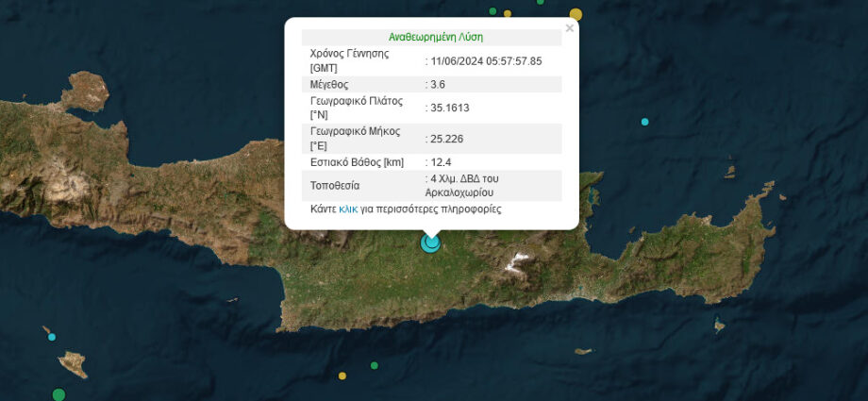The width and height of the screenshot is (868, 401).
Task: Click the focal depth value 12.4
Action: (441, 162)
